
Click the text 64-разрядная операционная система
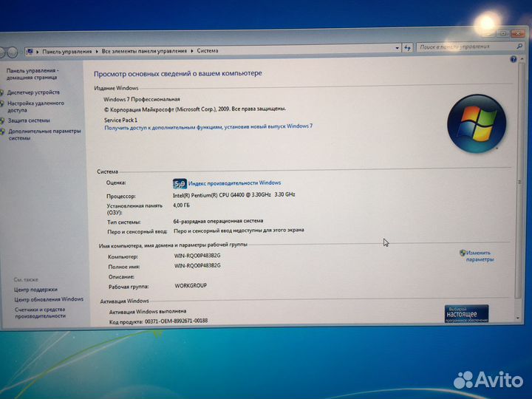coord(218,221)
